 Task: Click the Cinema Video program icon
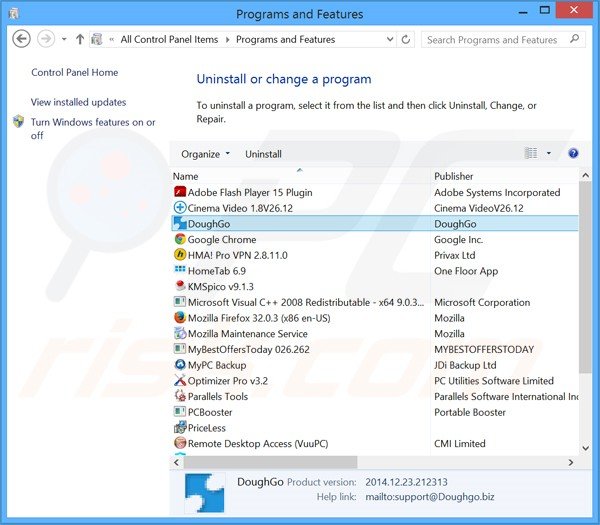(x=180, y=208)
